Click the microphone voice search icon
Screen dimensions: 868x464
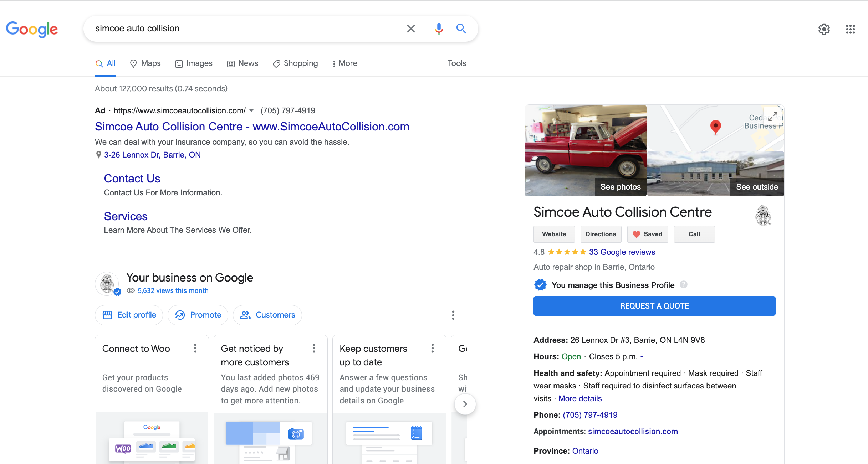(x=439, y=29)
